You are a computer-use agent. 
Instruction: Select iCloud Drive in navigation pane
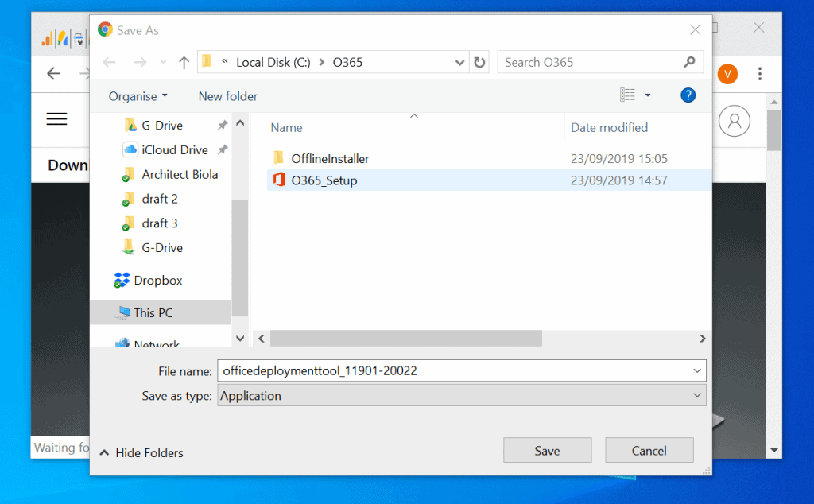[x=165, y=150]
